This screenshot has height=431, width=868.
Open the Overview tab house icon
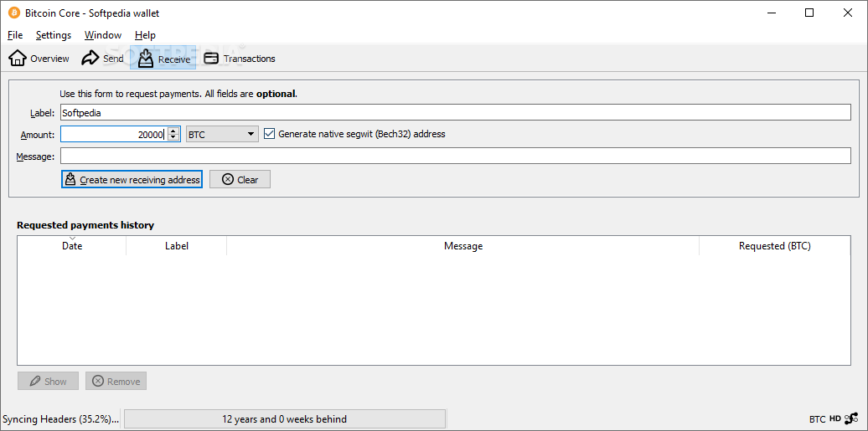(x=18, y=58)
